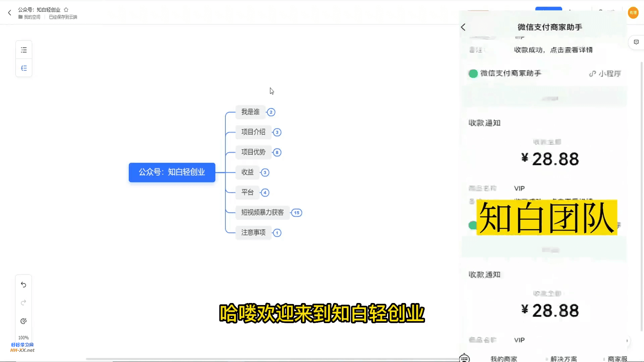Select the 平台 node
This screenshot has height=362, width=644.
click(x=248, y=192)
